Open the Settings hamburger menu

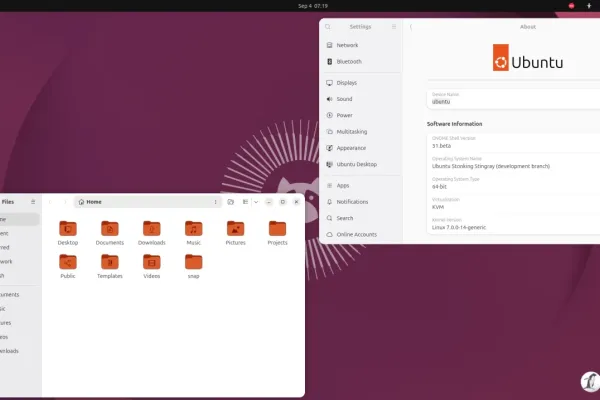(394, 27)
